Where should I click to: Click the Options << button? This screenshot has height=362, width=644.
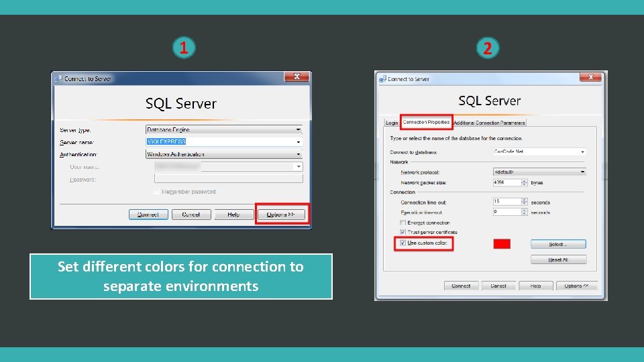577,286
